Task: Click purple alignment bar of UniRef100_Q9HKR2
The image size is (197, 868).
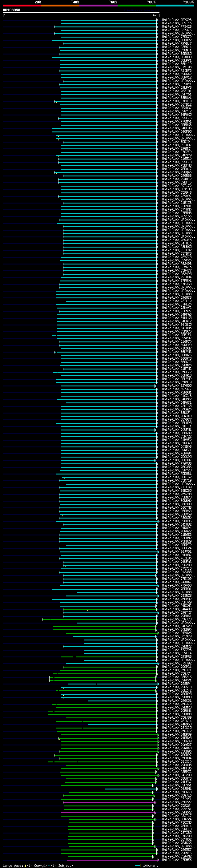Action: (108, 812)
